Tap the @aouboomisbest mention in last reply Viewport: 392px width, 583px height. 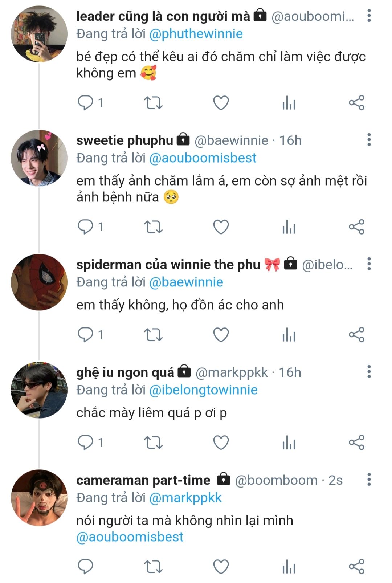coord(130,537)
